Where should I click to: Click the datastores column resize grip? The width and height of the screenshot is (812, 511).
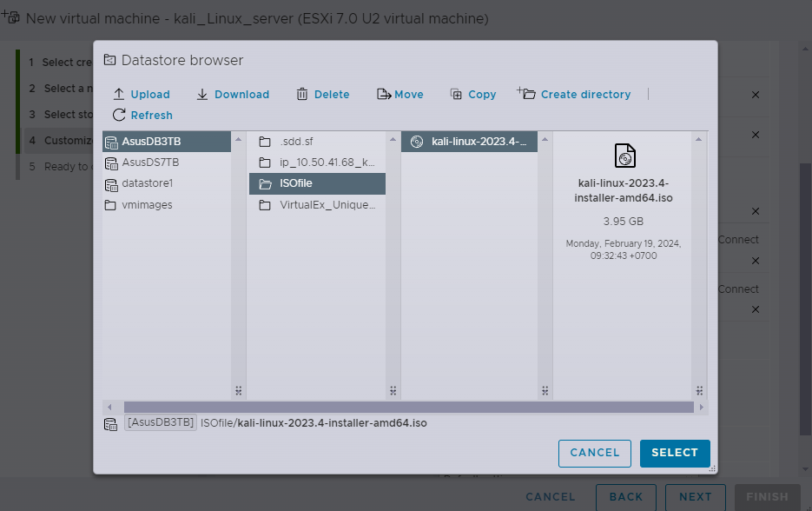point(238,391)
